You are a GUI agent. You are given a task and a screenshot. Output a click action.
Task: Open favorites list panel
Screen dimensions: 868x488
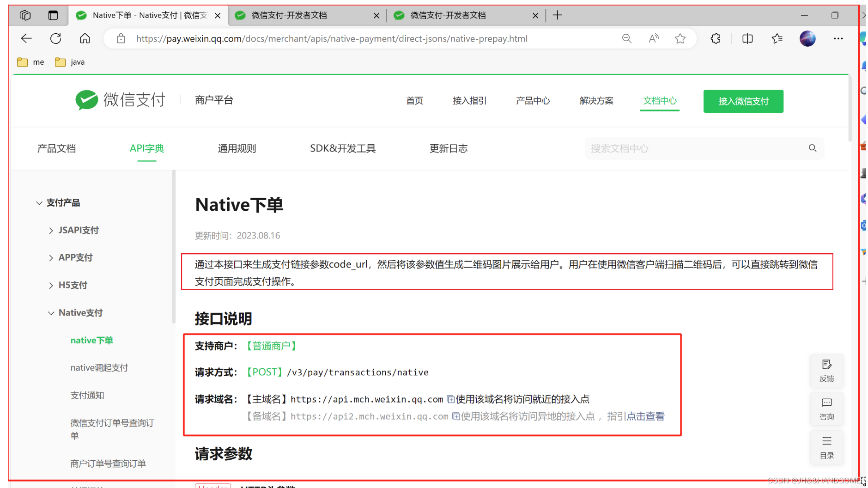pyautogui.click(x=777, y=39)
